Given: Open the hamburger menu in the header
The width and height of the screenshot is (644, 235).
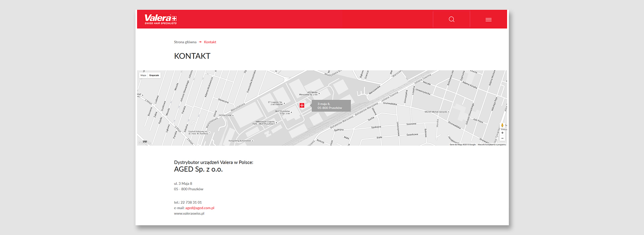Looking at the screenshot, I should coord(488,19).
